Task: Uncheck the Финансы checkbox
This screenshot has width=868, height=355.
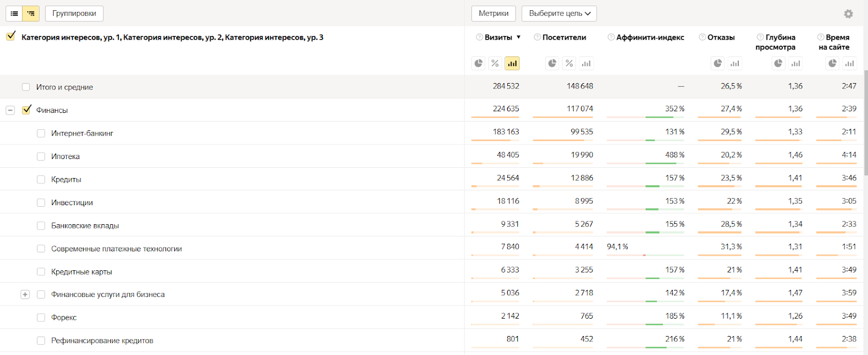Action: point(27,110)
